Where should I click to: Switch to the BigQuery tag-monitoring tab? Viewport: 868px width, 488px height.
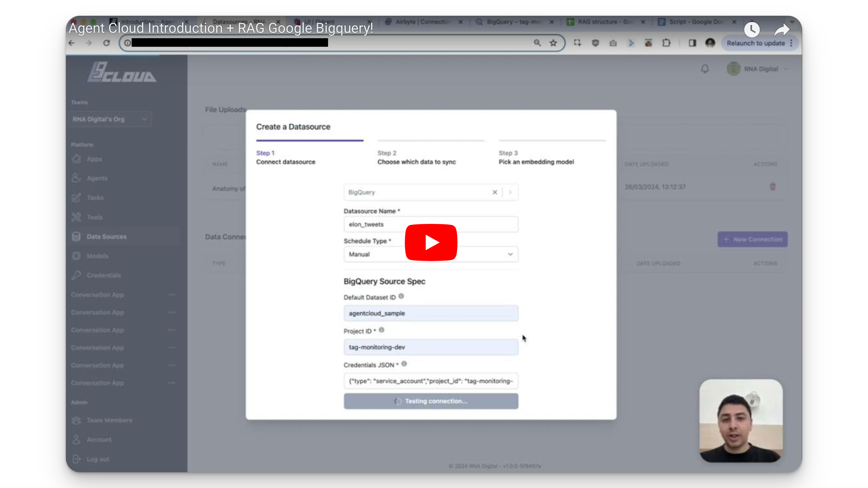(514, 22)
